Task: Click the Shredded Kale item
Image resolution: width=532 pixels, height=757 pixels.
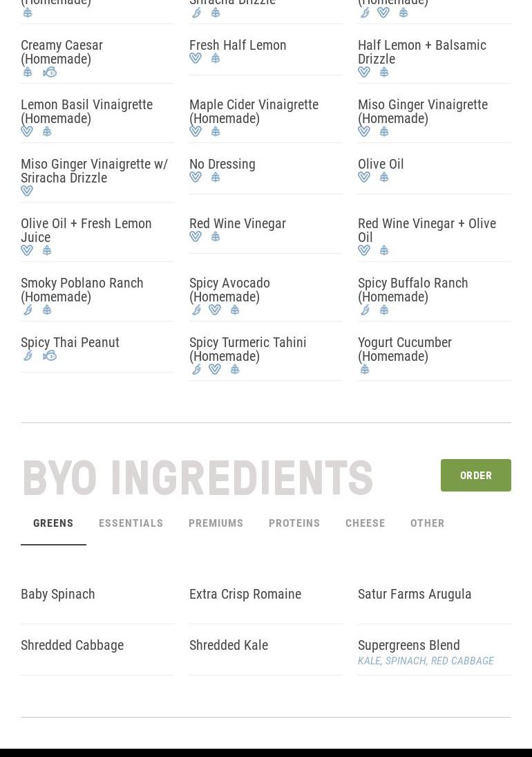Action: click(x=229, y=645)
